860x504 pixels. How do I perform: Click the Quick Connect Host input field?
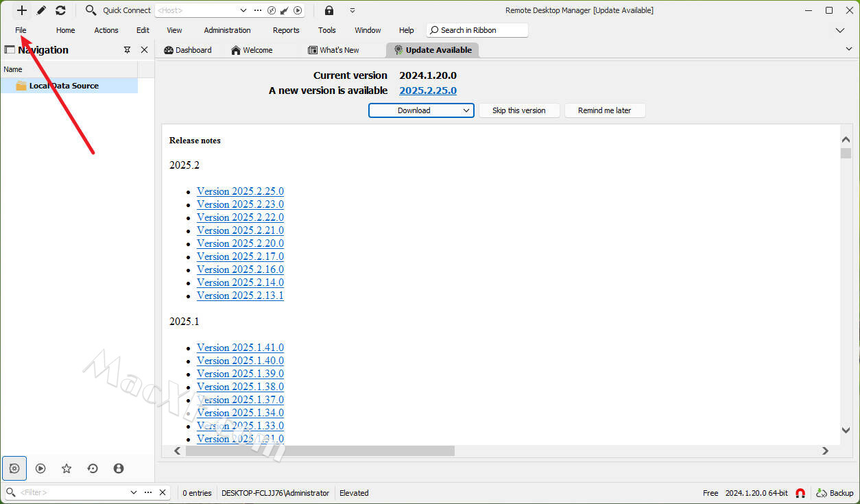point(196,10)
